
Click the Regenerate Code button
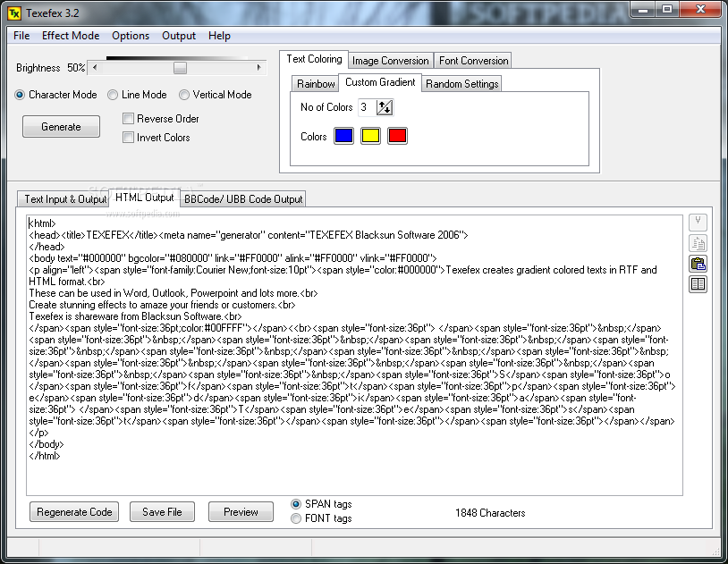pyautogui.click(x=74, y=512)
